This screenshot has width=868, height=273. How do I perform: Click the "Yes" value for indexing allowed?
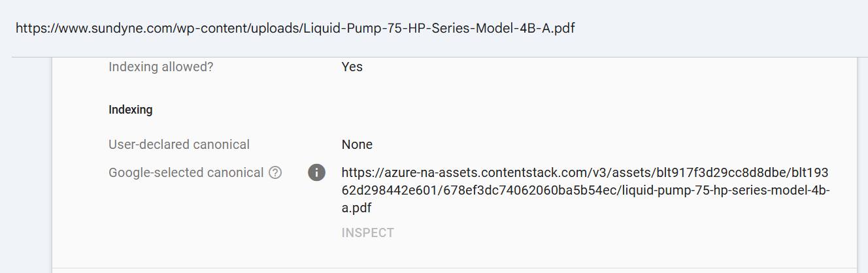[352, 67]
